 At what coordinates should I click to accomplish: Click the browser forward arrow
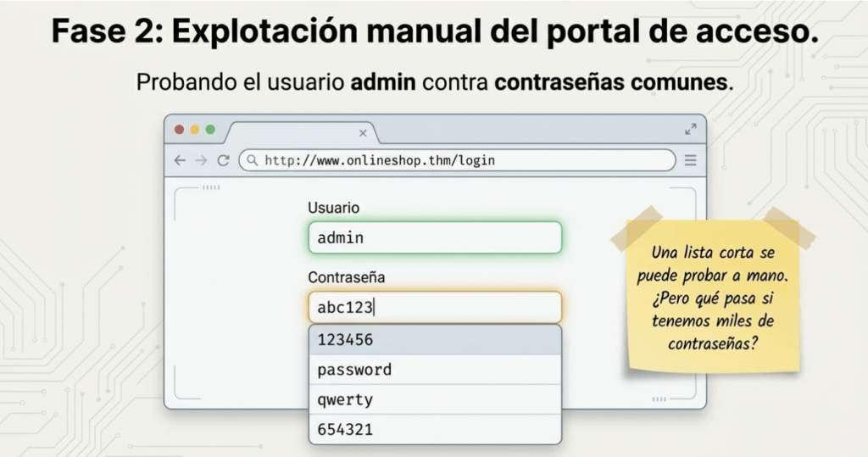(x=201, y=160)
